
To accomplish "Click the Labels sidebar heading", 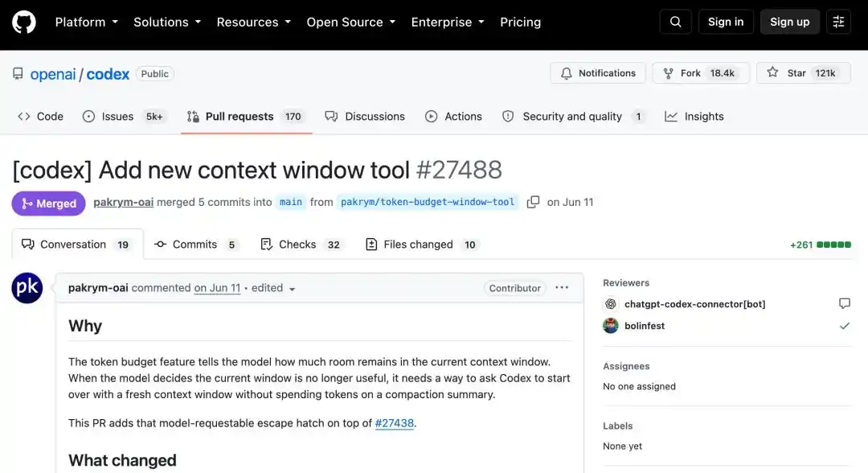I will [618, 426].
